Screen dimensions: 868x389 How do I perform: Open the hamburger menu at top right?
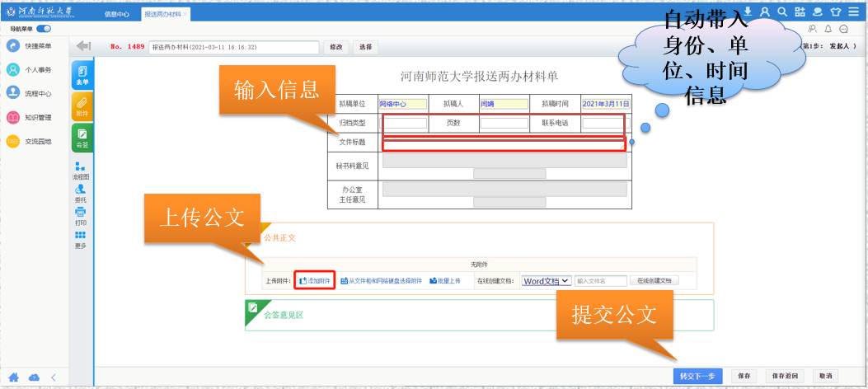click(854, 12)
